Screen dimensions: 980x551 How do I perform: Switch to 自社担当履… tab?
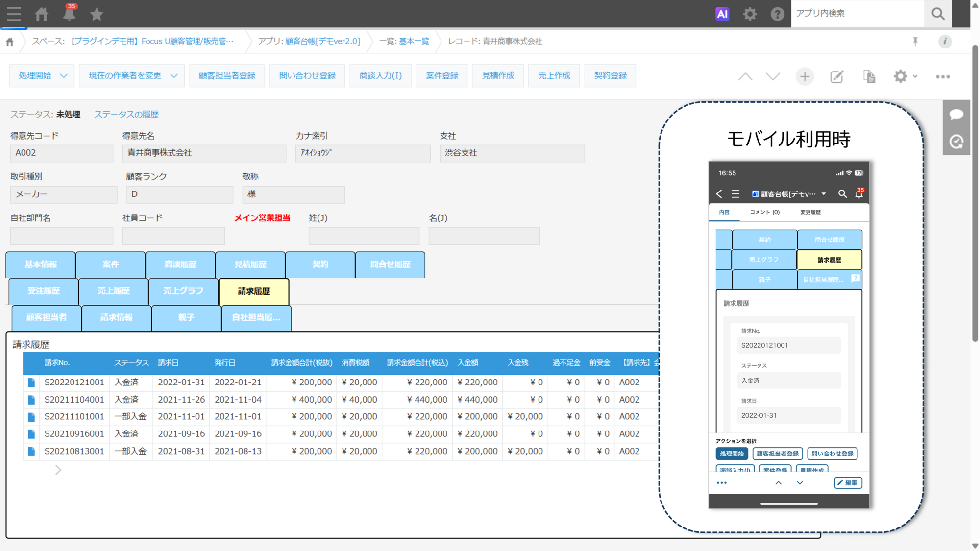coord(256,317)
